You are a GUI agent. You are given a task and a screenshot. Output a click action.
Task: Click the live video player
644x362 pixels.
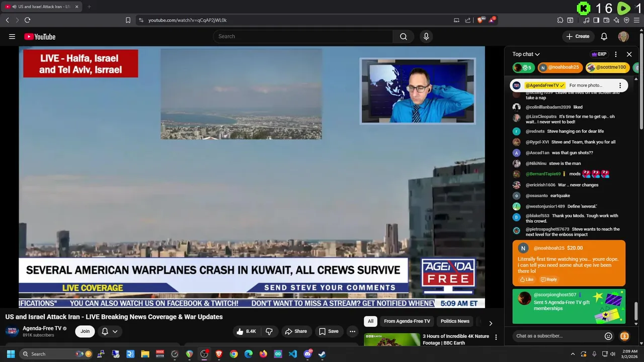click(x=252, y=177)
